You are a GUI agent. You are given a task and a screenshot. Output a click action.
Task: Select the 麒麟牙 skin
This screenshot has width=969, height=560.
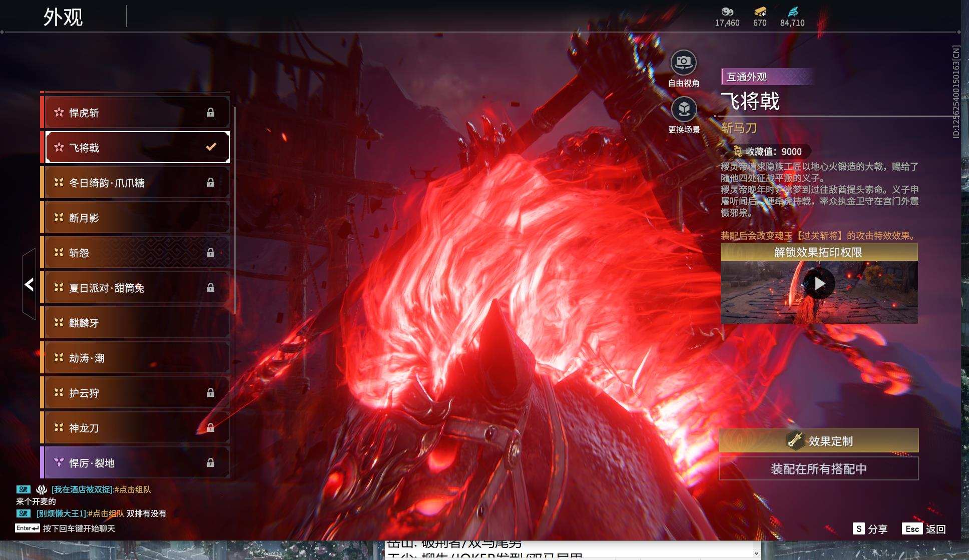tap(135, 323)
